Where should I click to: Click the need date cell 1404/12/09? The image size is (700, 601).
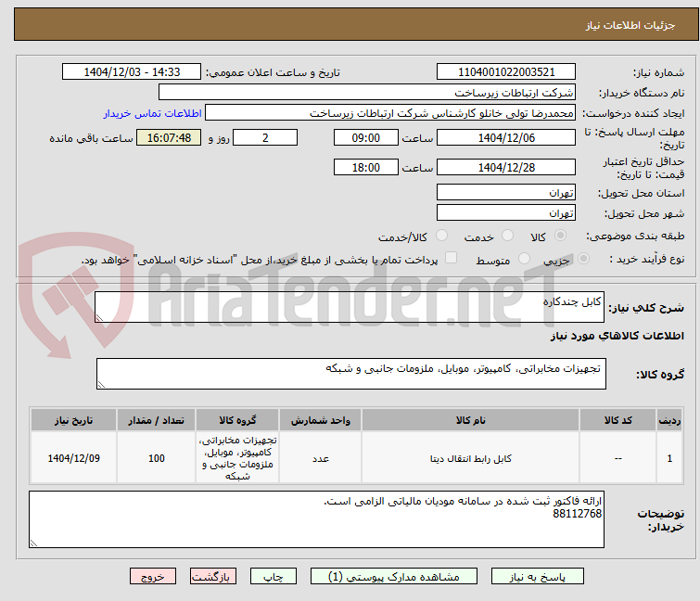(x=73, y=458)
